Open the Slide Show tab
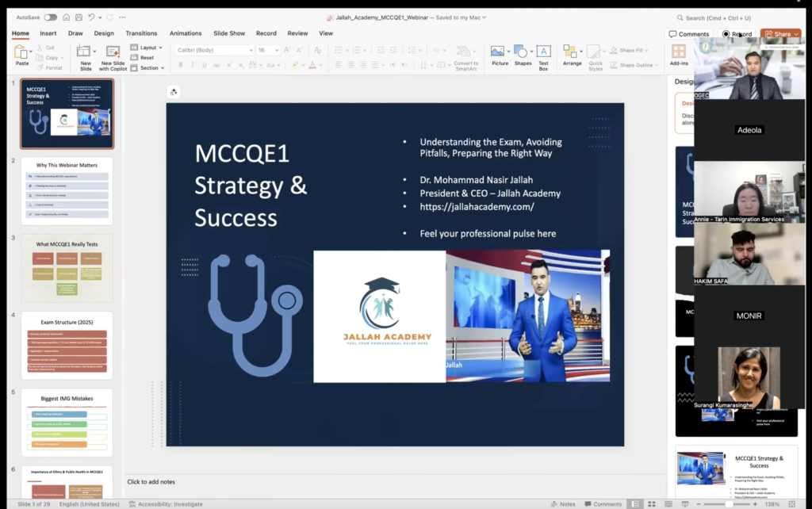The height and width of the screenshot is (509, 812). pyautogui.click(x=229, y=33)
